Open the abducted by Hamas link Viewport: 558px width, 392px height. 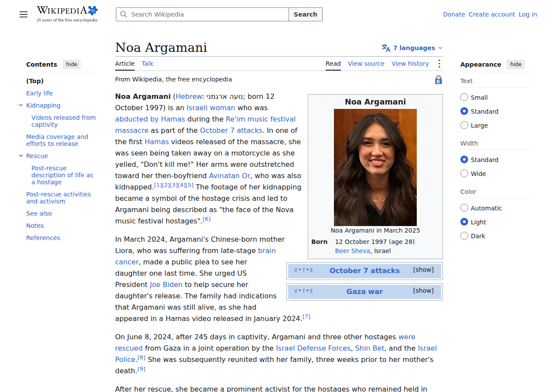tap(150, 119)
